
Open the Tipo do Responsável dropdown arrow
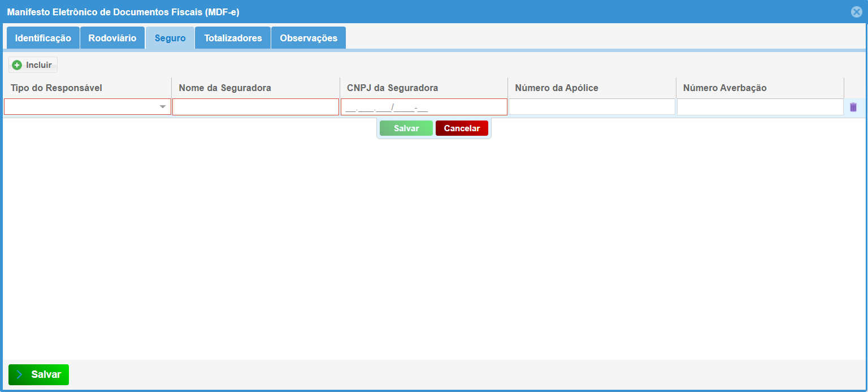click(163, 107)
